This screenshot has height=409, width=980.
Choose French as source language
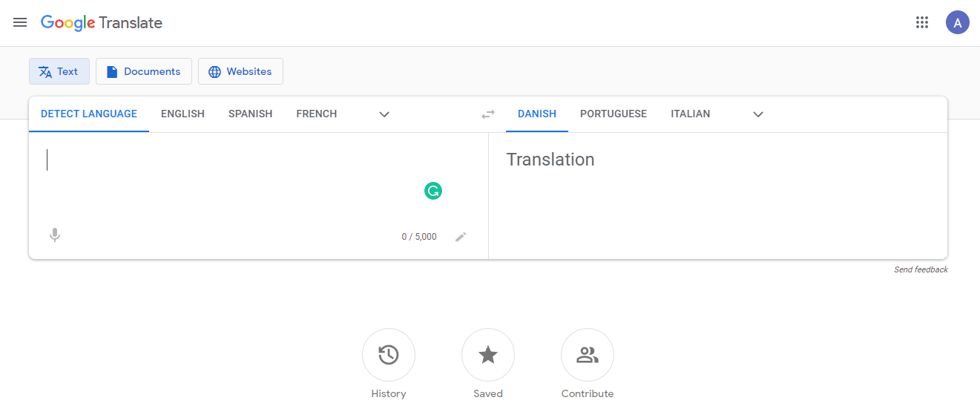coord(317,114)
